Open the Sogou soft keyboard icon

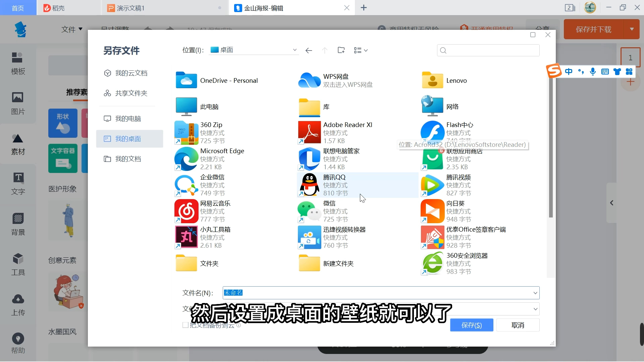(x=605, y=71)
